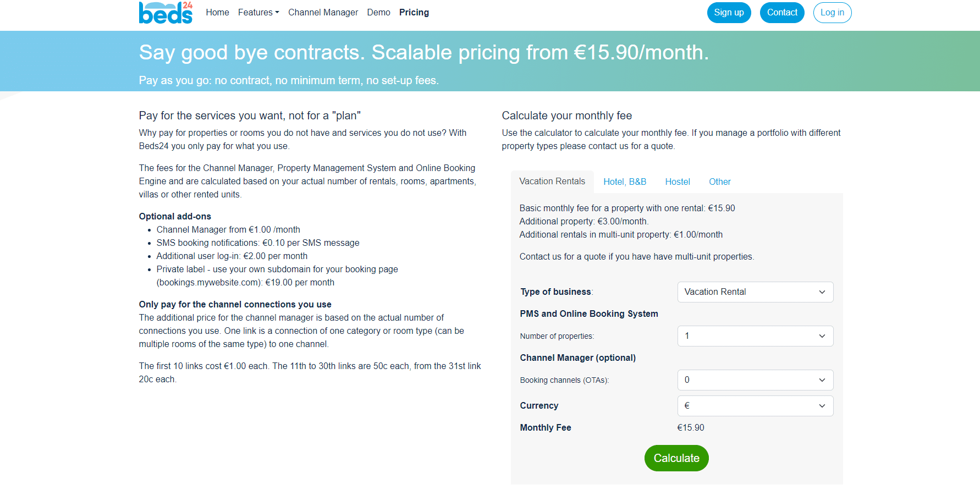The image size is (980, 495).
Task: Expand the Currency dropdown
Action: [755, 406]
